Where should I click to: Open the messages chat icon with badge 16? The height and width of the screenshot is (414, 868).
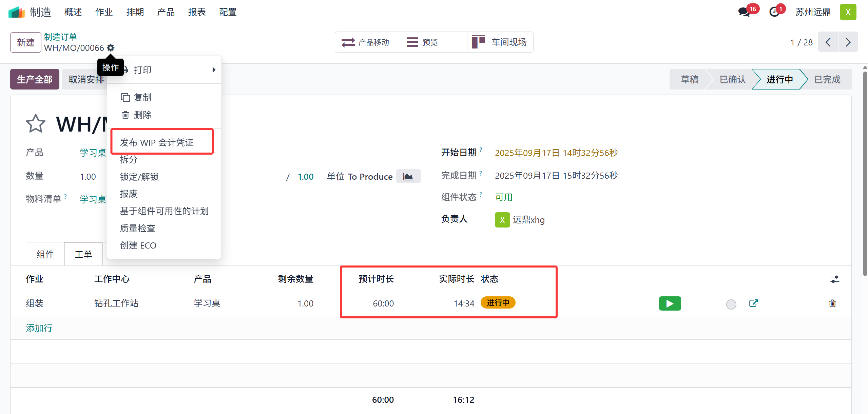(x=744, y=12)
